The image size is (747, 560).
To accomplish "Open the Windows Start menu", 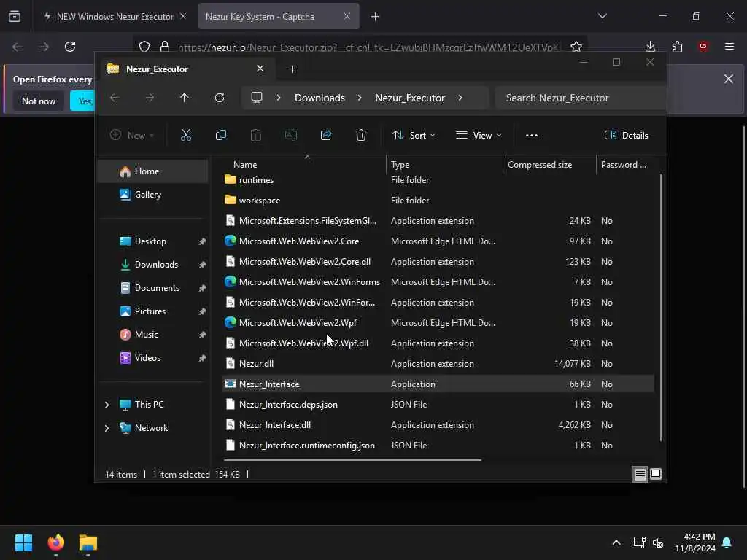I will [23, 542].
